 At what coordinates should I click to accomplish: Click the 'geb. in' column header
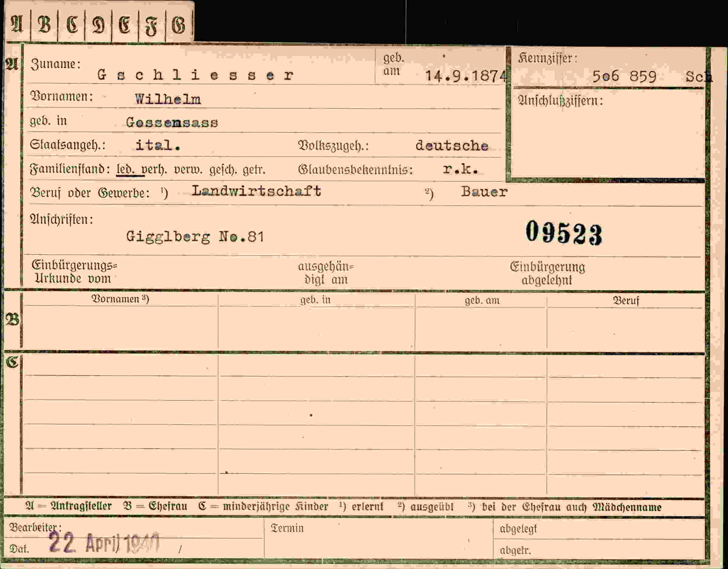click(x=315, y=300)
